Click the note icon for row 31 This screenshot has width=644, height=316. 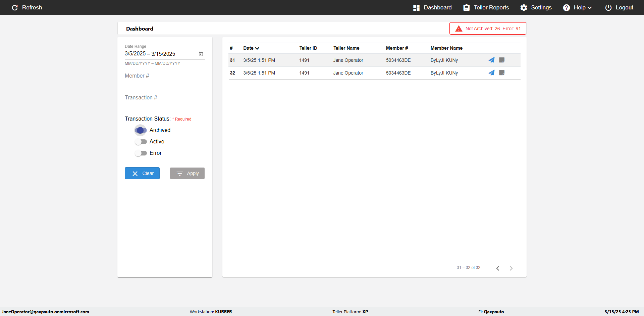tap(502, 60)
